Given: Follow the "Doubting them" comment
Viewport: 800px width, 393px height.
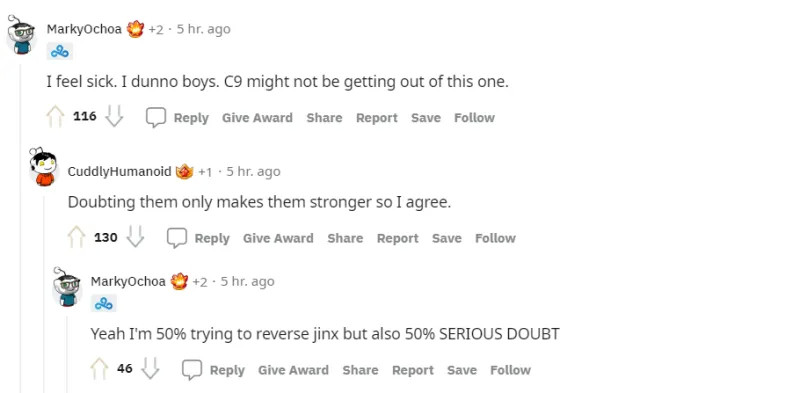Looking at the screenshot, I should 495,238.
